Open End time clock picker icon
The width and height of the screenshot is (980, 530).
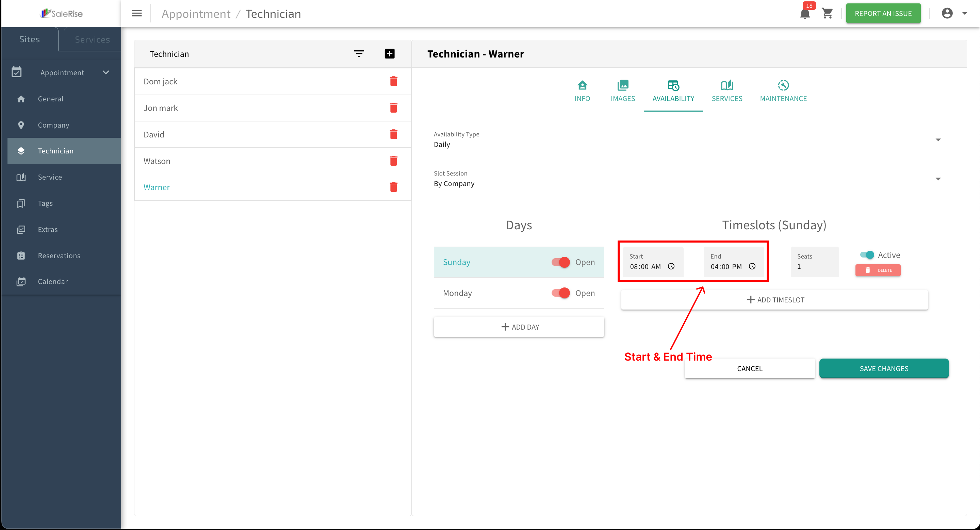click(x=752, y=266)
